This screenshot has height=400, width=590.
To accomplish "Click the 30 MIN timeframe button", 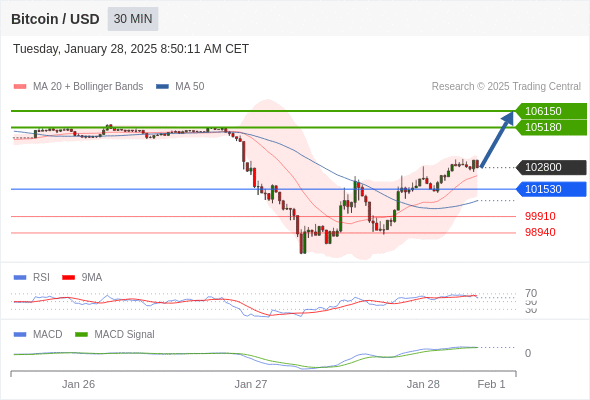I will [x=133, y=19].
